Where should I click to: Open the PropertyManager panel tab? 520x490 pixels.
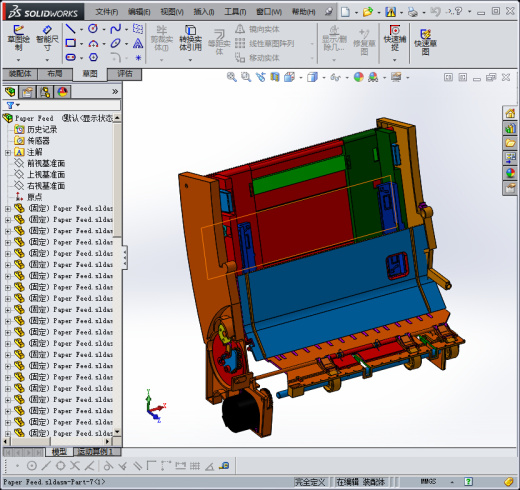pyautogui.click(x=27, y=92)
